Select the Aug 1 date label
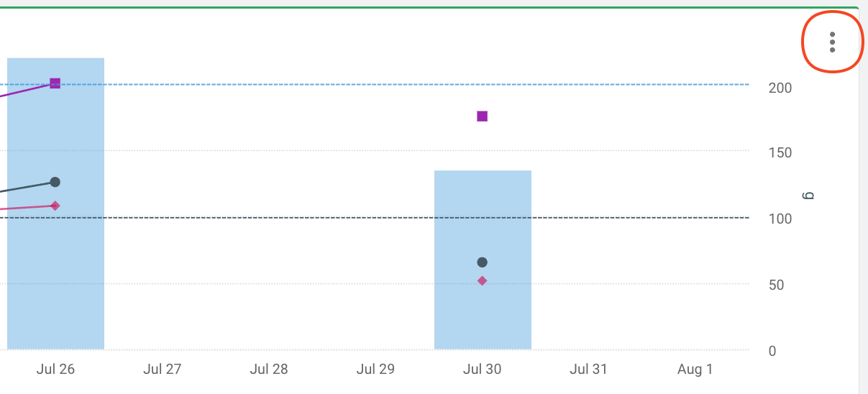Screen dimensions: 868x394 pyautogui.click(x=695, y=370)
